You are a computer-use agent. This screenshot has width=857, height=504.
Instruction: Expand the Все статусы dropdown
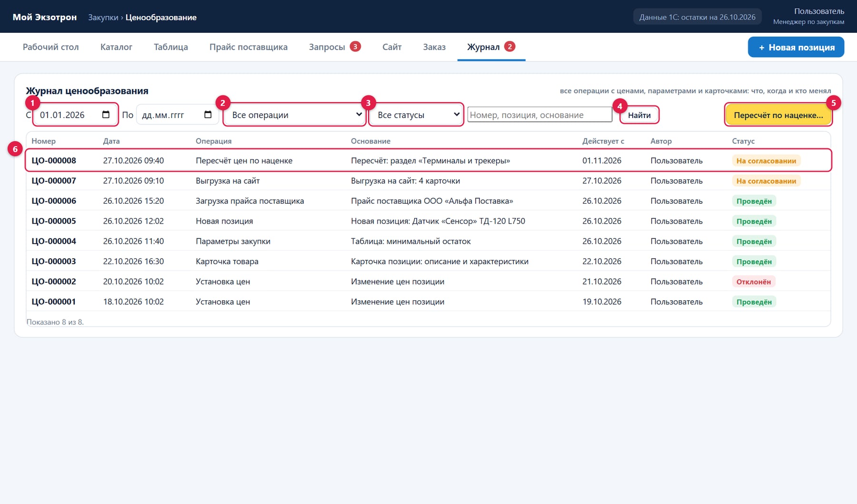(416, 115)
